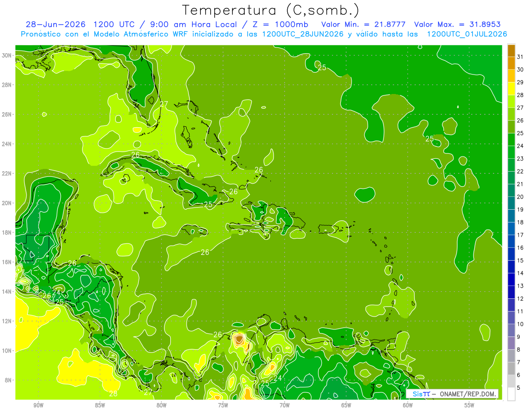The height and width of the screenshot is (411, 532).
Task: Click legend value 26 on color scale
Action: tap(520, 120)
